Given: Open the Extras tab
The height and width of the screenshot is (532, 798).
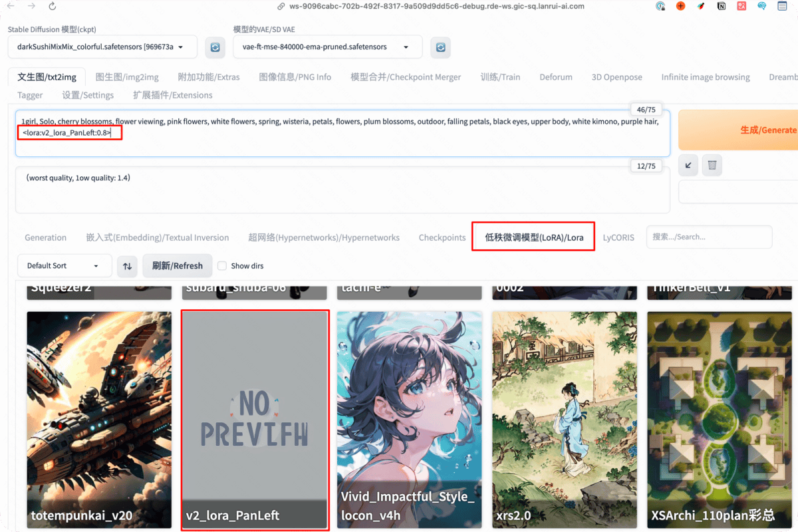Looking at the screenshot, I should [x=209, y=77].
